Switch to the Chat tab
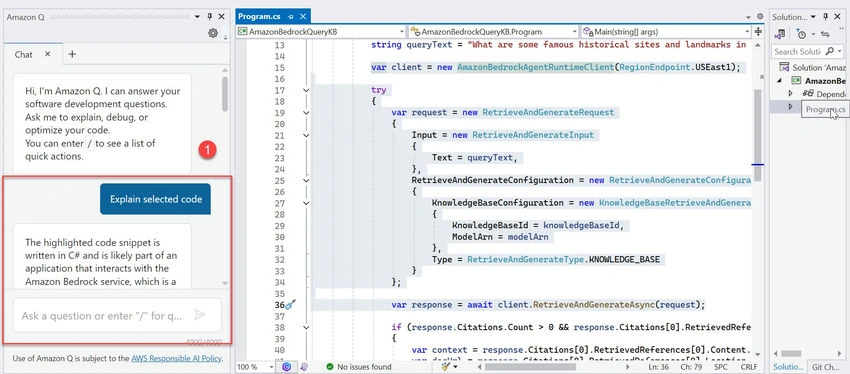The image size is (850, 374). tap(24, 54)
